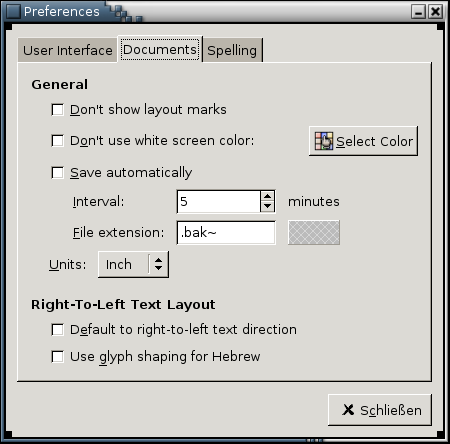Click the Schließen button

380,410
